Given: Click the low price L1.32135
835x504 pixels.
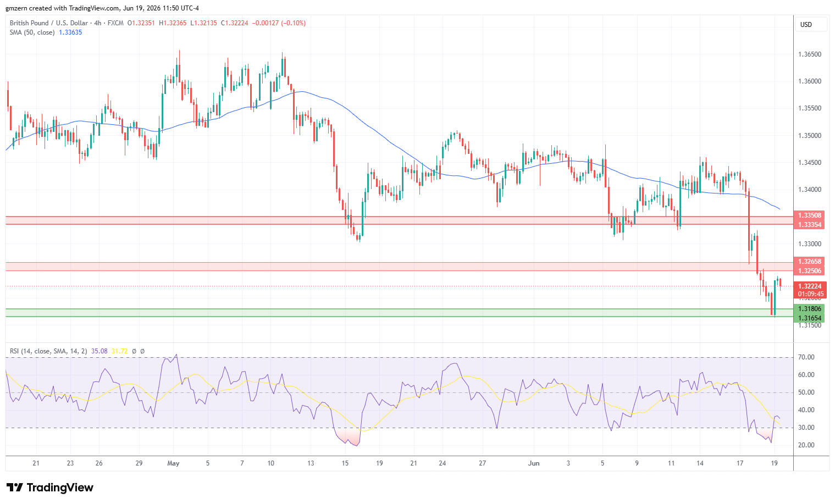Looking at the screenshot, I should (x=203, y=23).
